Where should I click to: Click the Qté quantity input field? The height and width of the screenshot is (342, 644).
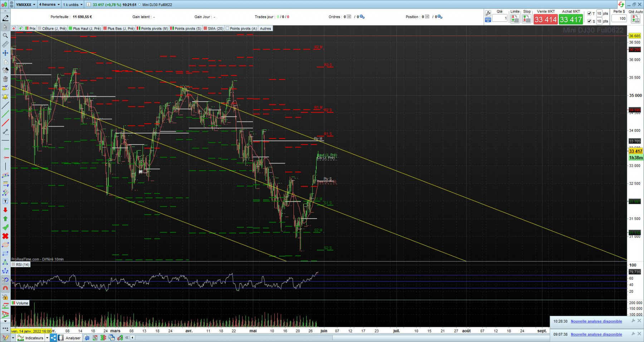(500, 18)
